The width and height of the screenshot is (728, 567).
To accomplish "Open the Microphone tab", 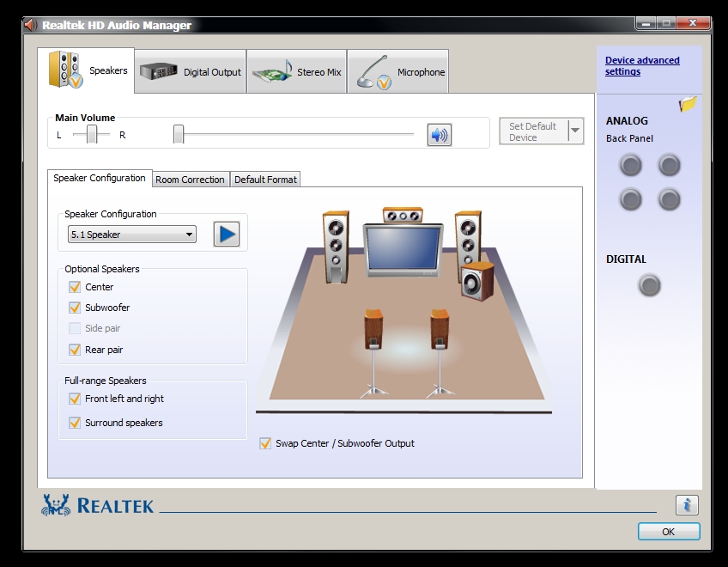I will tap(397, 72).
